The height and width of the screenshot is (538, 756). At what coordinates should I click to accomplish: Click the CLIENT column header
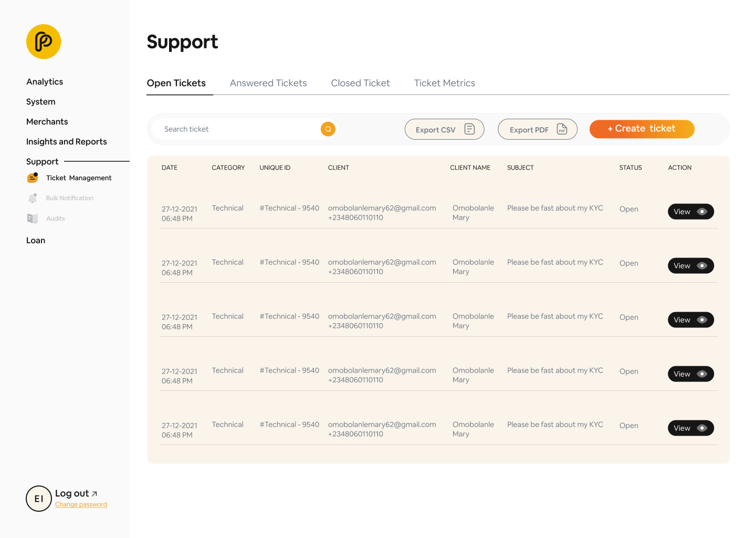[x=339, y=168]
